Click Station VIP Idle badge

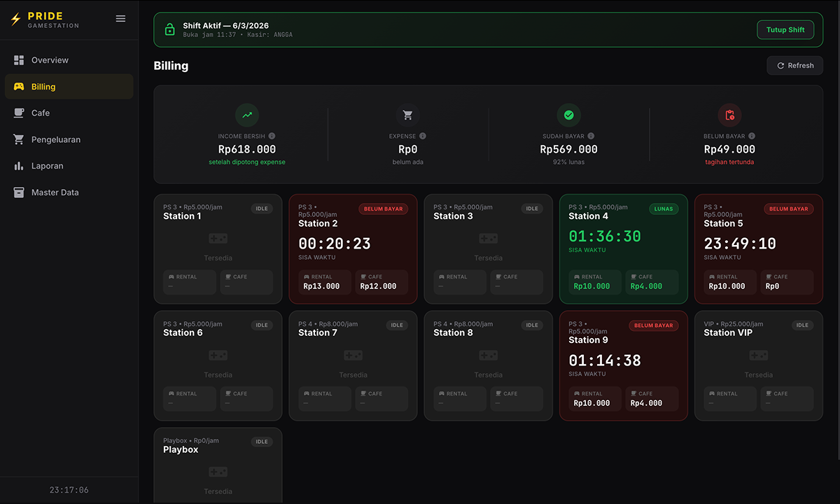click(802, 325)
